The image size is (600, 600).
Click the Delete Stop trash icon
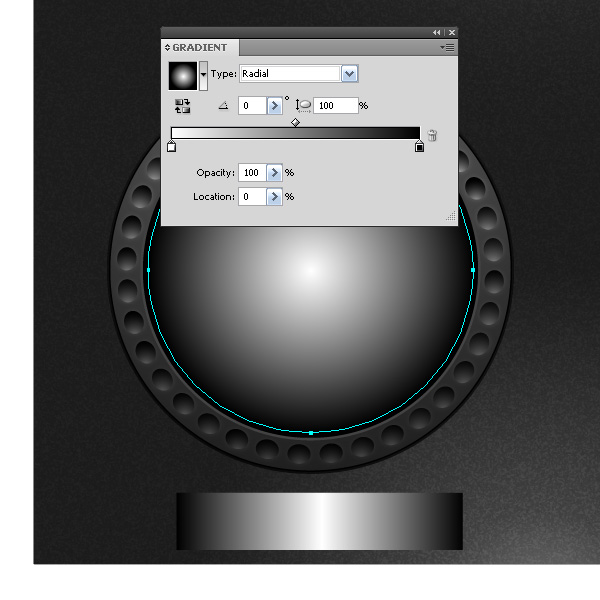[x=432, y=135]
